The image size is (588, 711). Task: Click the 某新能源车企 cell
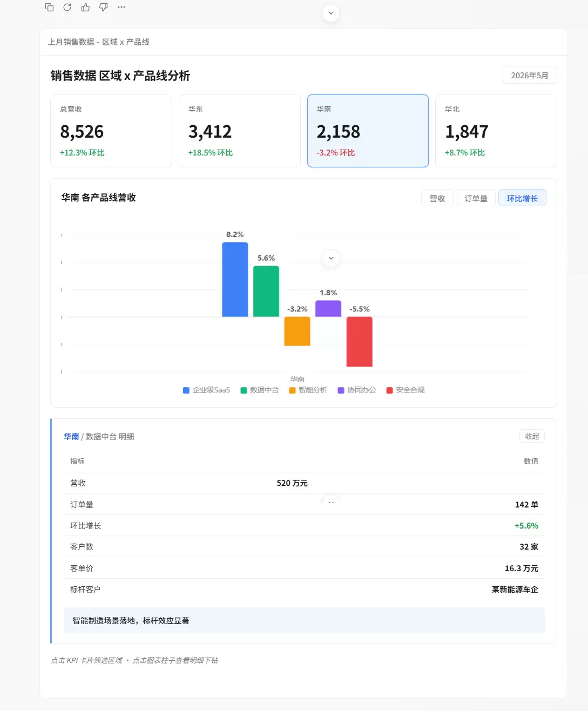[515, 590]
